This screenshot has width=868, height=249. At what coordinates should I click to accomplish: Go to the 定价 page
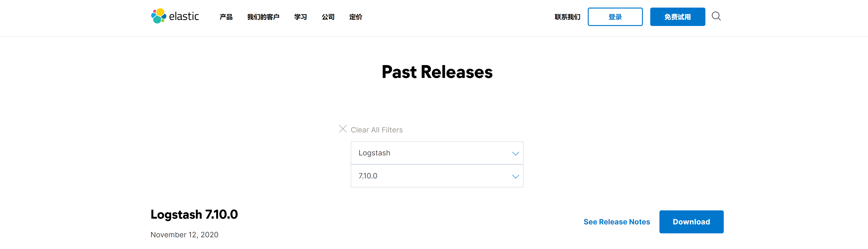[356, 17]
